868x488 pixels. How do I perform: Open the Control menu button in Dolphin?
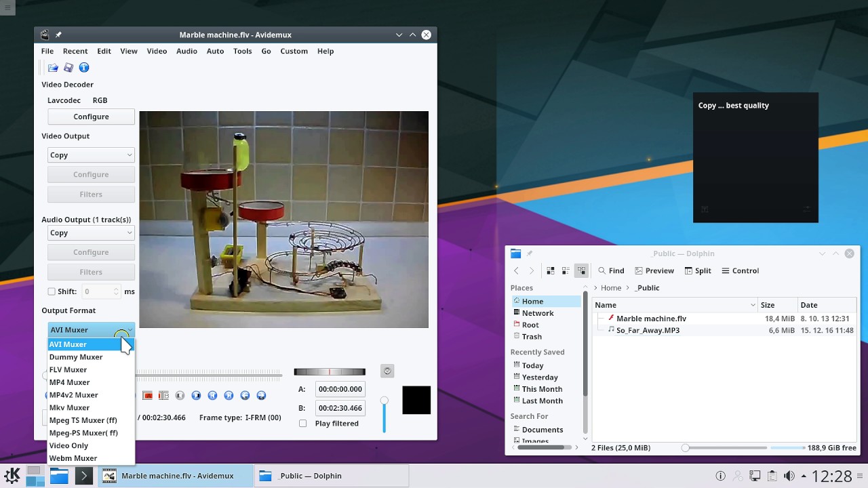point(740,270)
